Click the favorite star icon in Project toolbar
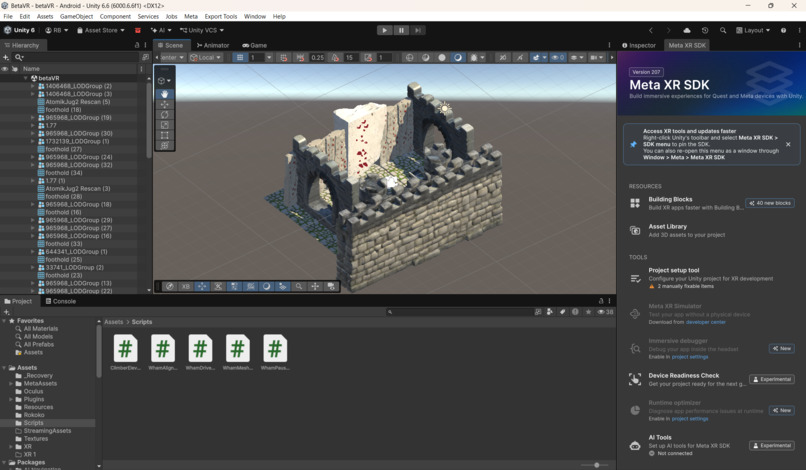The height and width of the screenshot is (470, 806). 588,312
